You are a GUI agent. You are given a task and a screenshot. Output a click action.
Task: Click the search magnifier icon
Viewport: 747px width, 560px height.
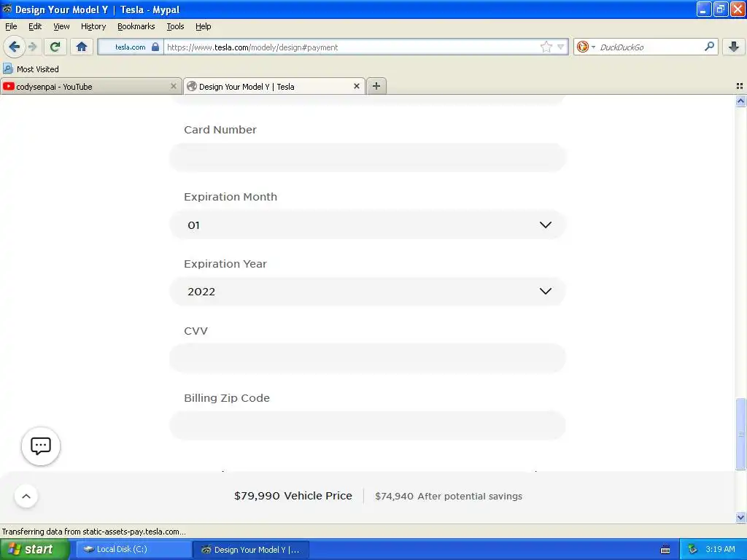709,46
